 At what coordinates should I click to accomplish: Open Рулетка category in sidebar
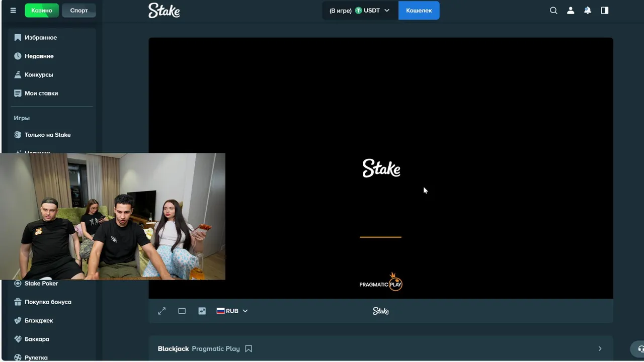click(x=52, y=357)
